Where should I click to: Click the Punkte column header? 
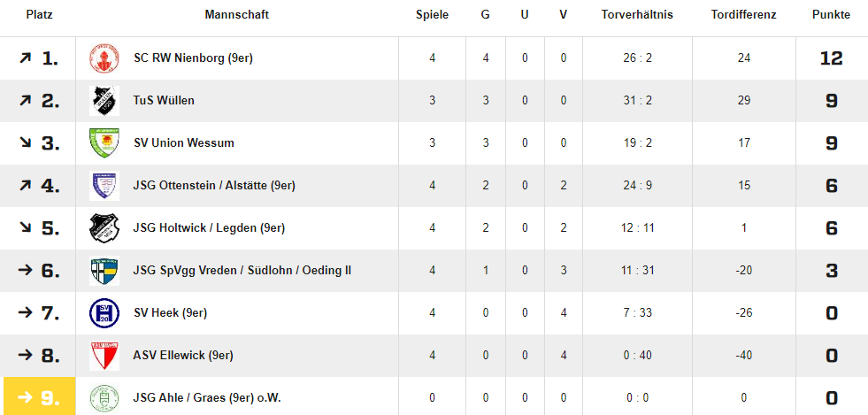[x=831, y=15]
